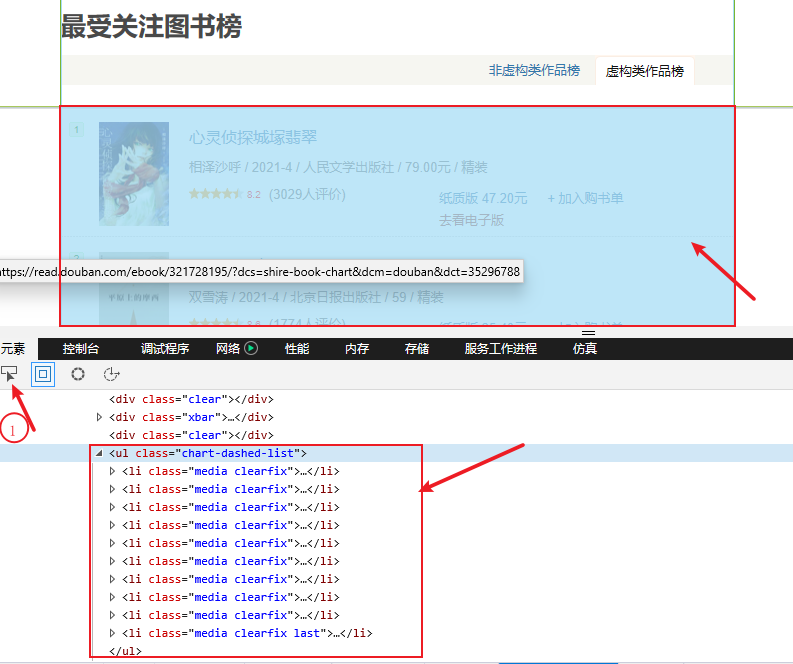
Task: Click the star rating next to 8.2
Action: point(216,194)
